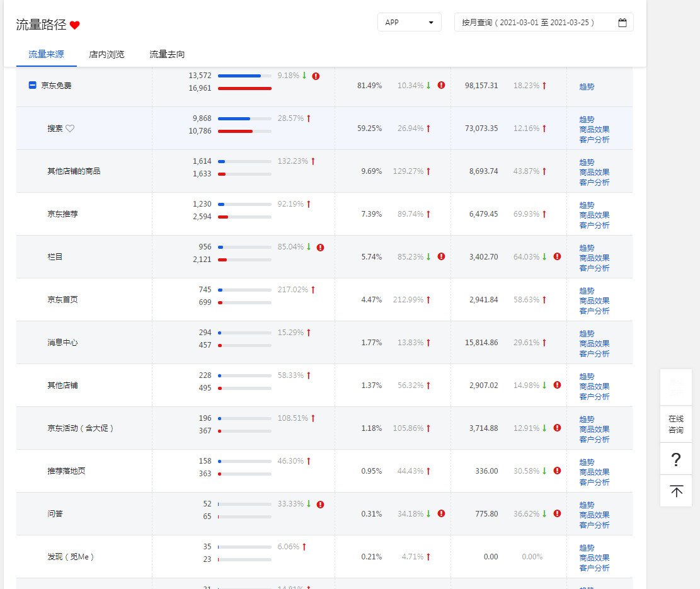
Task: Click the alert icon next to 京东免费 10.34%
Action: pos(441,85)
